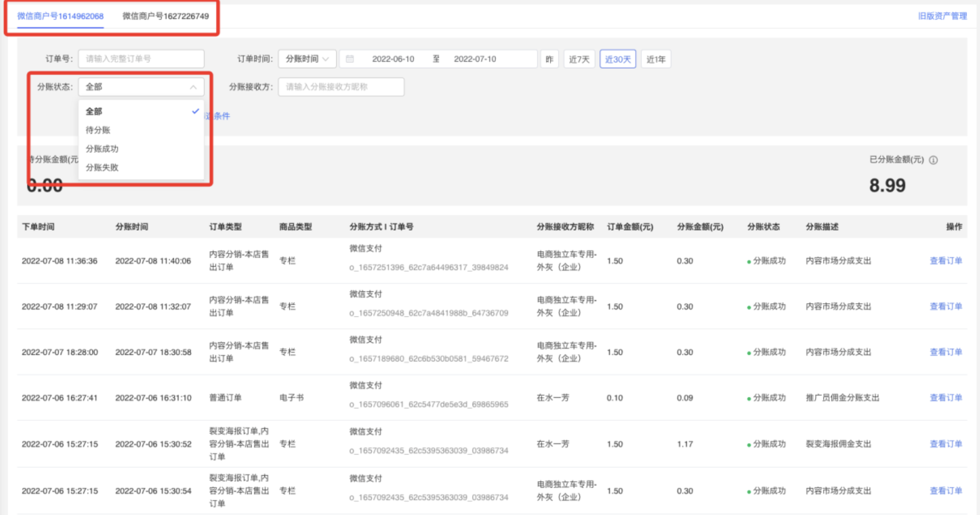Image resolution: width=980 pixels, height=515 pixels.
Task: Choose 全部 in the status dropdown list
Action: click(141, 111)
